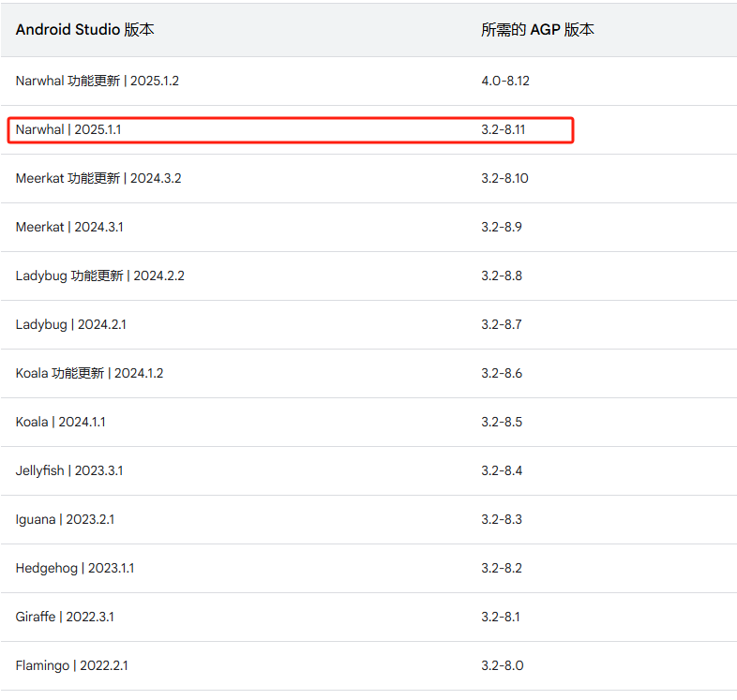Select AGP value '3.2-8.4'
Image resolution: width=737 pixels, height=700 pixels.
502,470
